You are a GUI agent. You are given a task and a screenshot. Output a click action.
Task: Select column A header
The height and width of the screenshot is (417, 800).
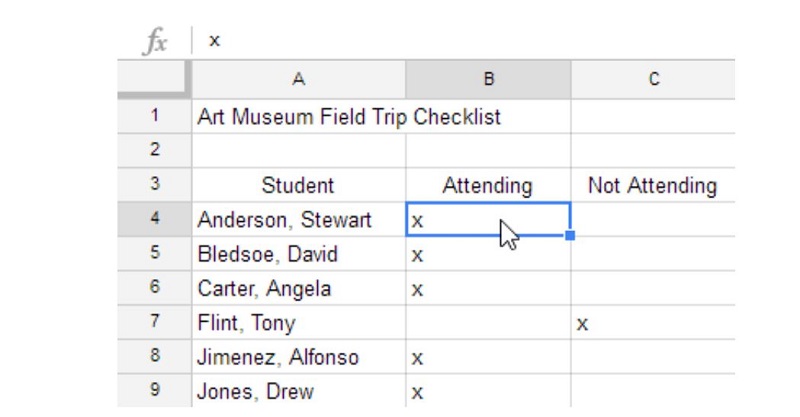(299, 79)
